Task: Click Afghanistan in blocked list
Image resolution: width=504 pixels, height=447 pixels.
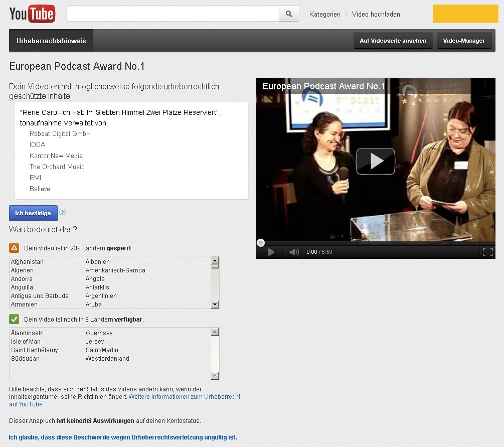Action: pos(27,262)
